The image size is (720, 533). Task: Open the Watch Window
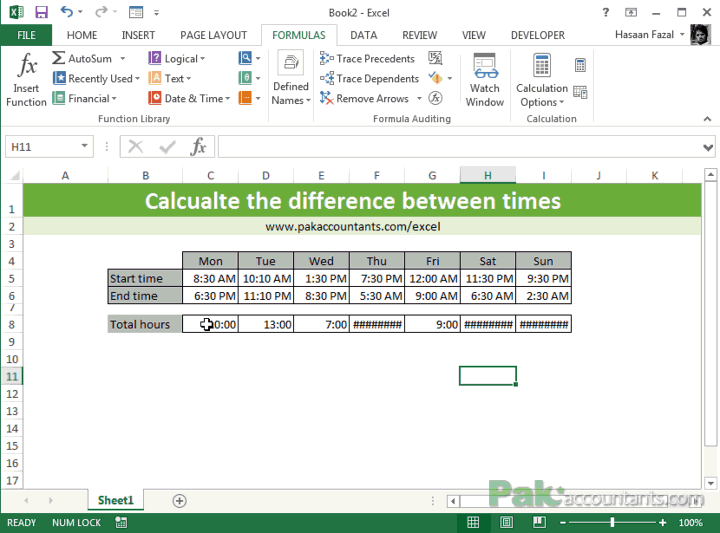(485, 80)
